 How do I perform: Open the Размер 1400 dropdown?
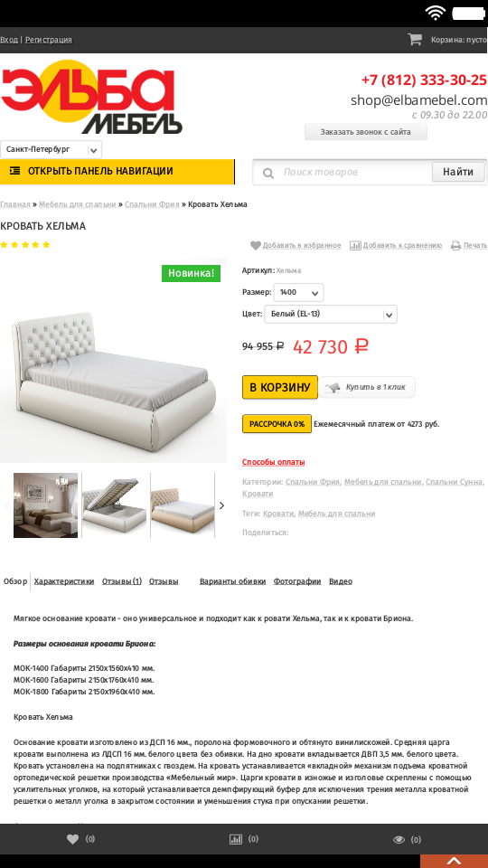pos(299,292)
